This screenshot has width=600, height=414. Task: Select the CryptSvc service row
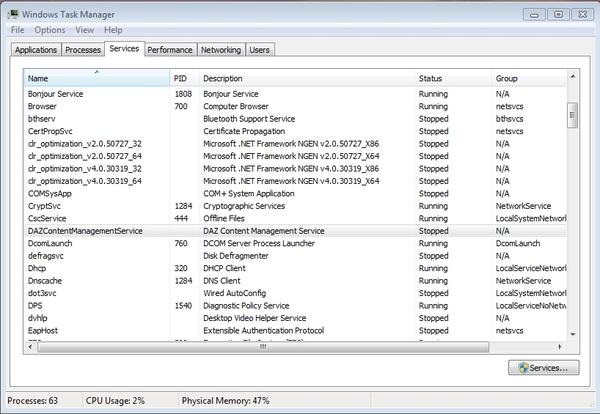[x=295, y=206]
